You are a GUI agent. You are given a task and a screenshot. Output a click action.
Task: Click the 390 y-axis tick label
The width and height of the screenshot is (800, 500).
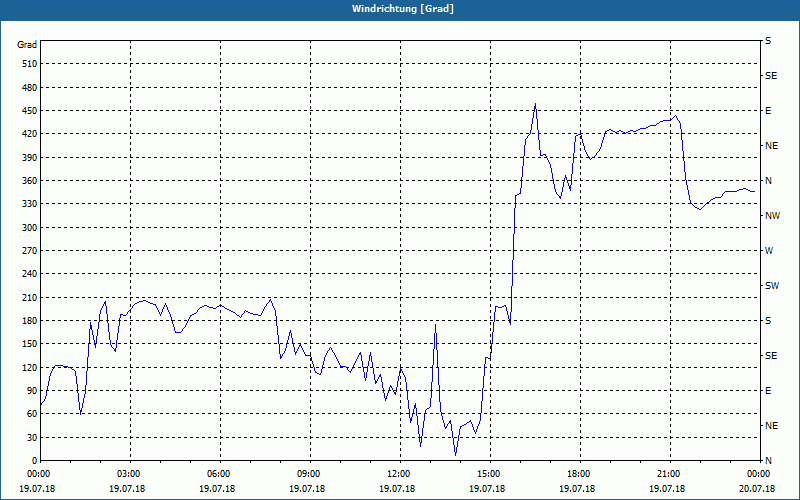[29, 157]
